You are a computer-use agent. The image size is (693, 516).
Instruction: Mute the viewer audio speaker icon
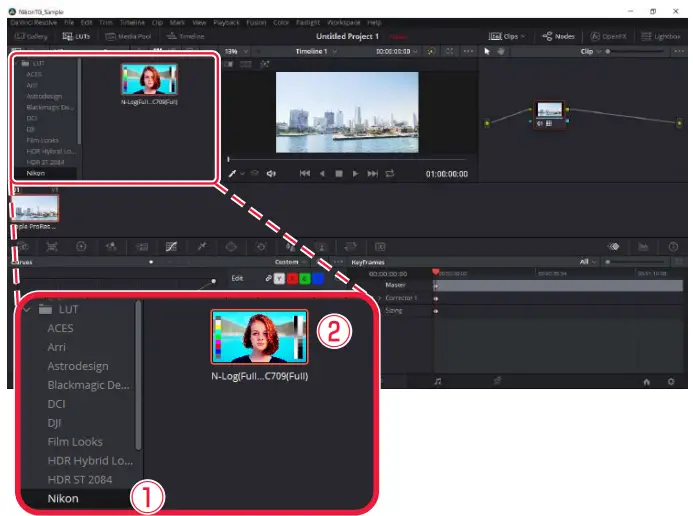point(271,173)
